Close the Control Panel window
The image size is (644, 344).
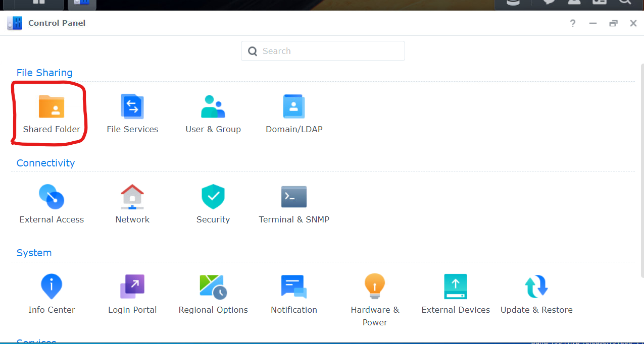click(633, 23)
